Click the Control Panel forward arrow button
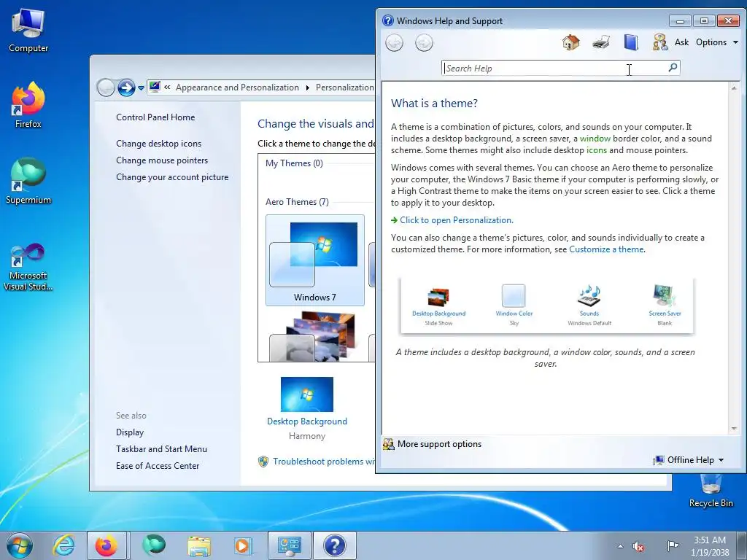The image size is (747, 560). [x=126, y=87]
